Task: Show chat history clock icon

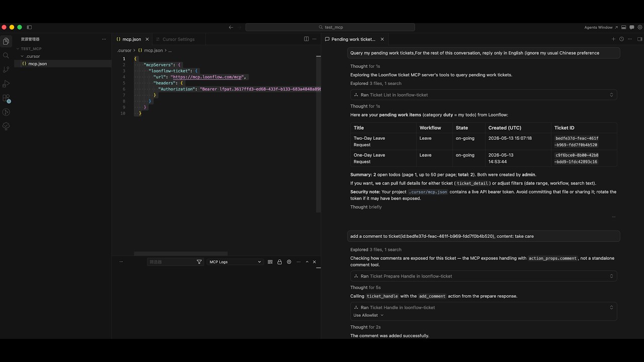Action: pyautogui.click(x=621, y=39)
